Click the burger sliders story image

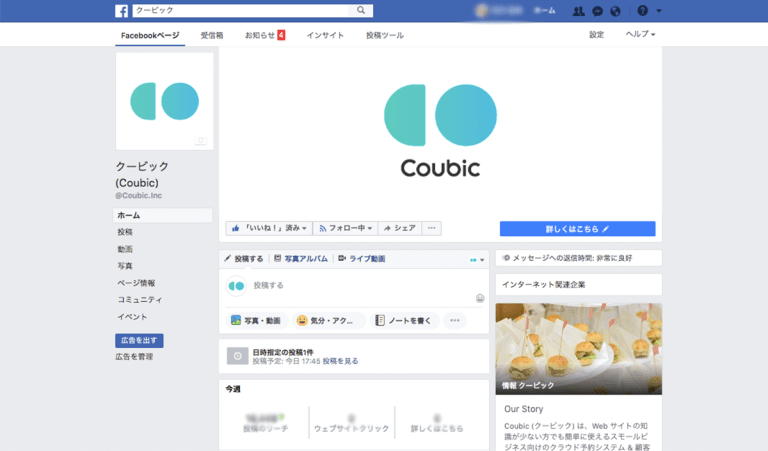[578, 349]
